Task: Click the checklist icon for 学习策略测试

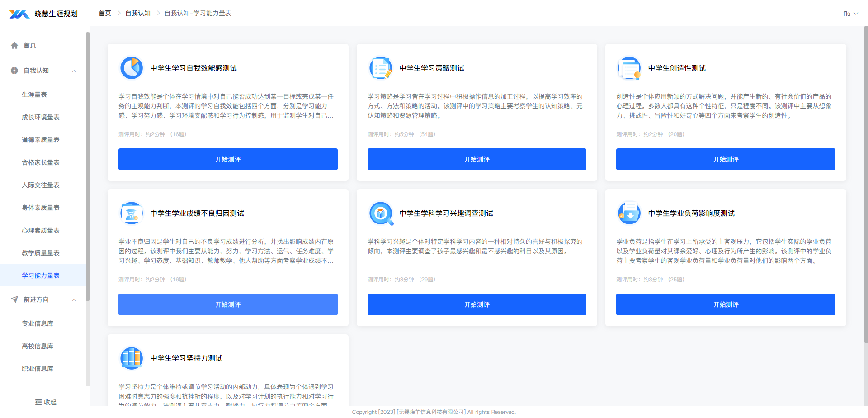Action: (381, 68)
